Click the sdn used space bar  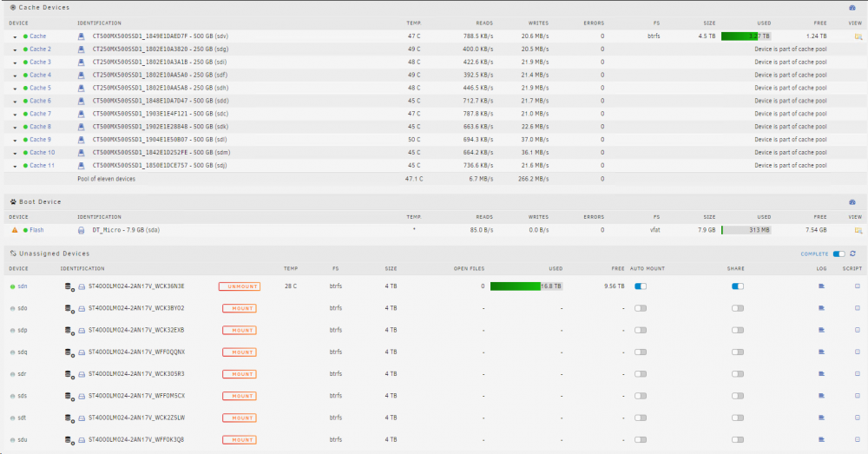coord(527,286)
